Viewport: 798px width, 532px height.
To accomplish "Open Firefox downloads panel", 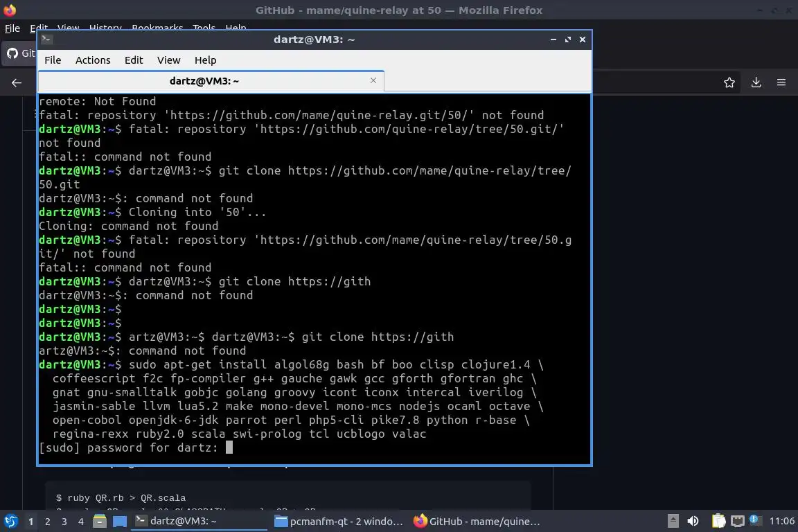I will pos(756,82).
